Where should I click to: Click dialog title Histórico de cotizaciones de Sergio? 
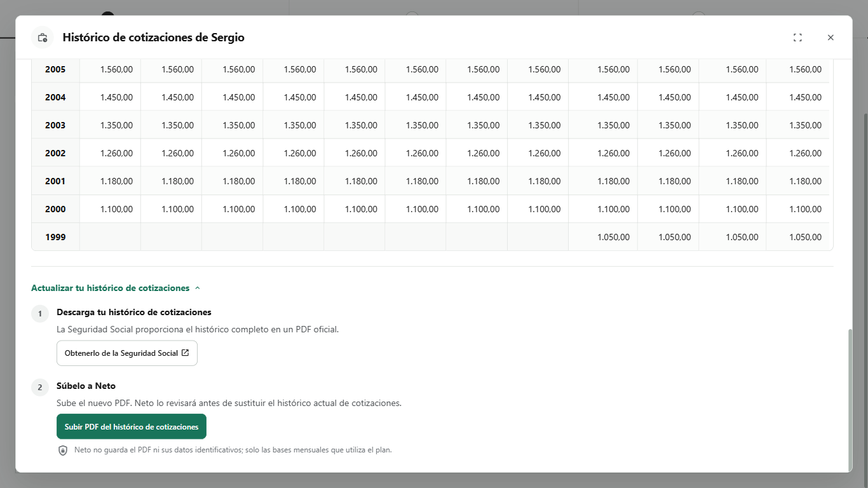coord(154,37)
